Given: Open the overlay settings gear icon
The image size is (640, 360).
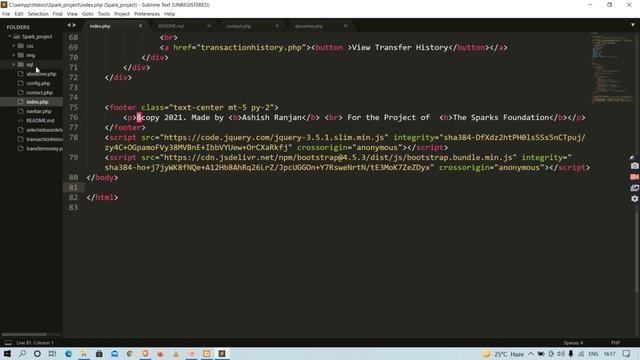Looking at the screenshot, I should pos(634,199).
